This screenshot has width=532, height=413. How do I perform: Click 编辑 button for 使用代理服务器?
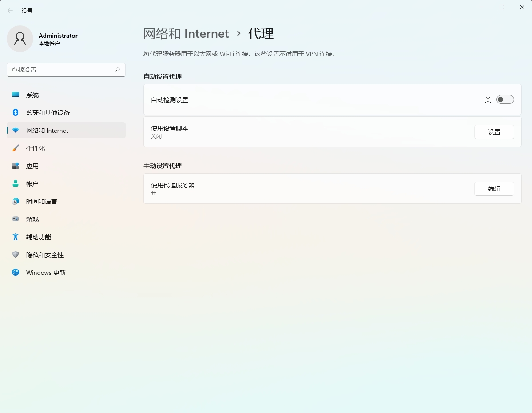[494, 189]
